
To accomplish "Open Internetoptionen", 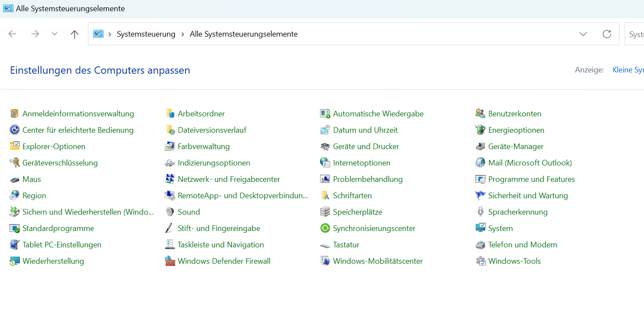I will point(361,163).
